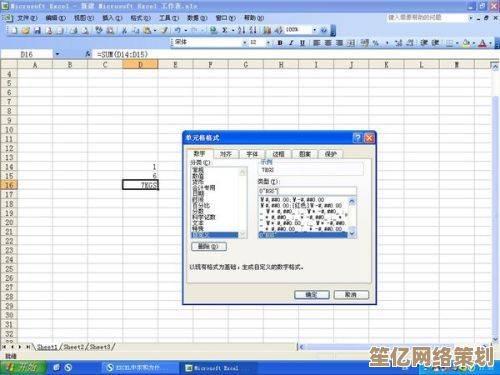500x375 pixels.
Task: Select the Sheet3 worksheet tab
Action: [x=101, y=347]
